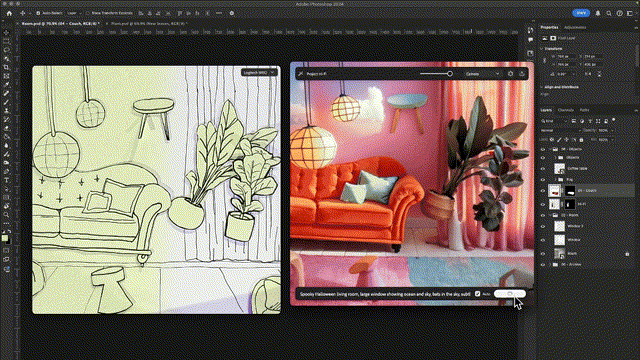
Task: Hide the Window 2 layer
Action: (x=543, y=226)
